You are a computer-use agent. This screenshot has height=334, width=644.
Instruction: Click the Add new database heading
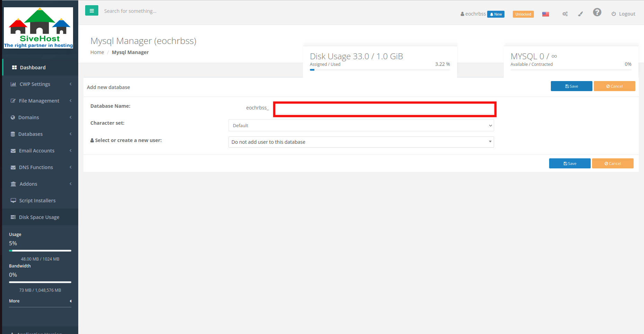[108, 87]
